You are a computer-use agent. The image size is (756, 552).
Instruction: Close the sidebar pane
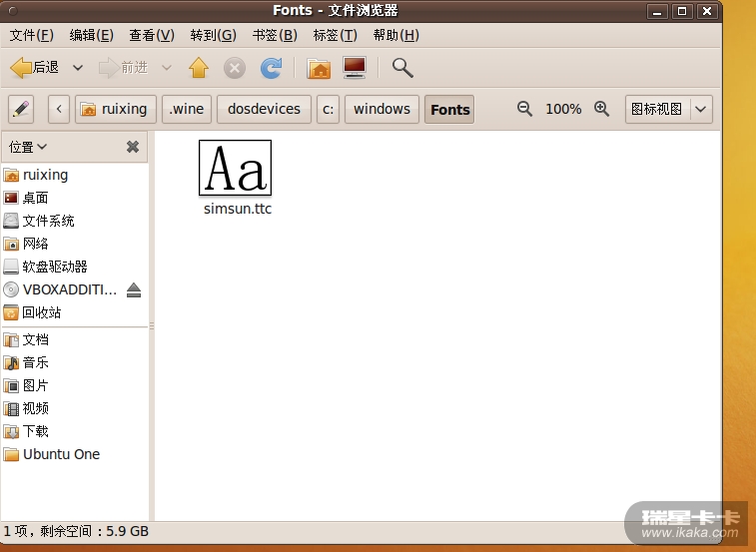pos(132,147)
